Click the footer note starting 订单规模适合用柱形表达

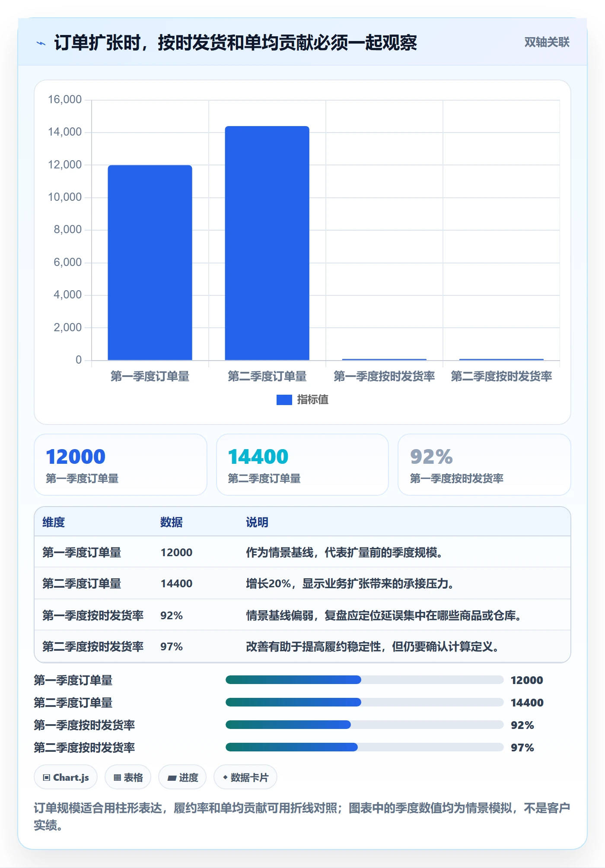coord(302,816)
